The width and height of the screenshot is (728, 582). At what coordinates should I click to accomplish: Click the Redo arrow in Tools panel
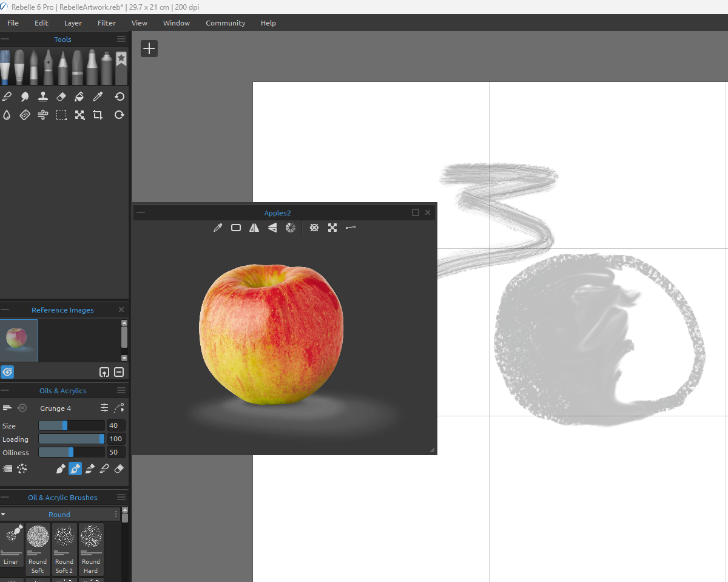click(x=120, y=115)
